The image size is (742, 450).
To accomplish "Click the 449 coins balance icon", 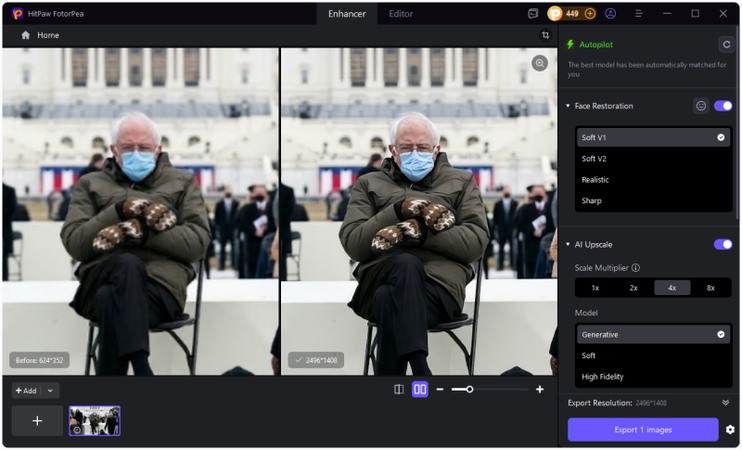I will click(555, 14).
